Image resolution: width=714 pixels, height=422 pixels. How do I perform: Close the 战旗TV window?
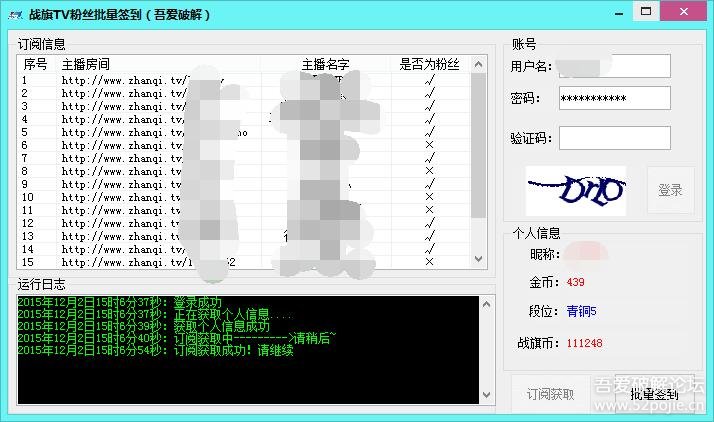pos(684,11)
